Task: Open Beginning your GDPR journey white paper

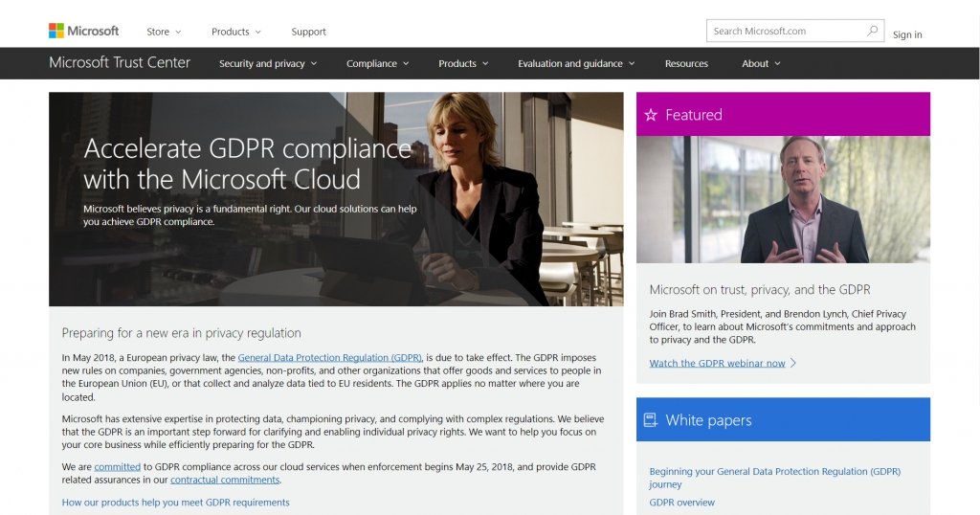Action: pyautogui.click(x=775, y=478)
